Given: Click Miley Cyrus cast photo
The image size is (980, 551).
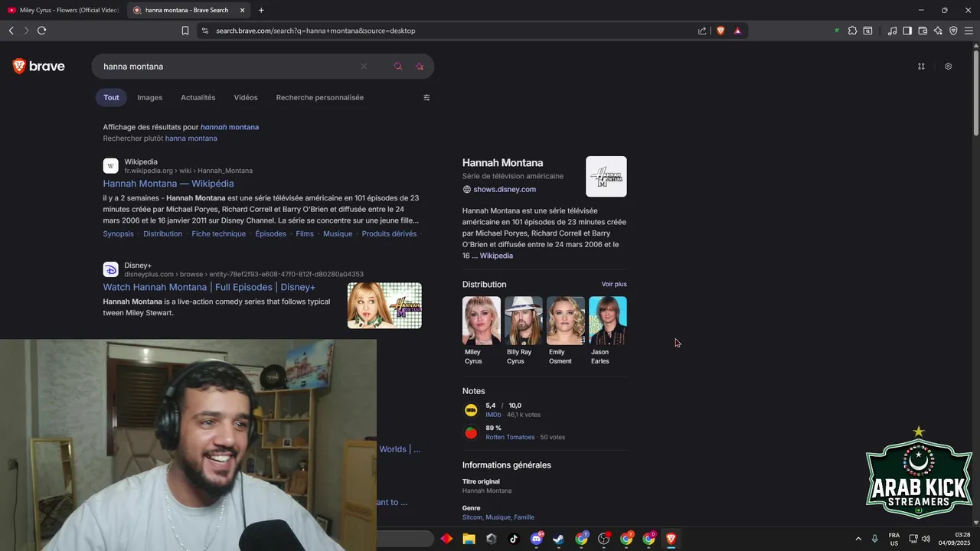Looking at the screenshot, I should [x=482, y=321].
